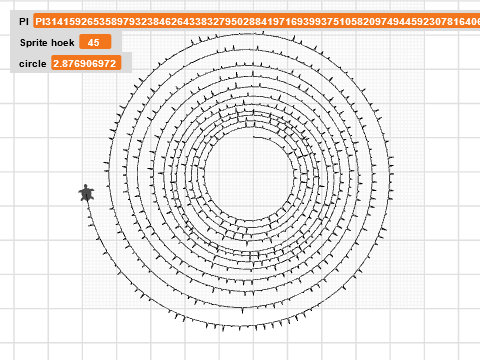Viewport: 480px width, 360px height.
Task: Click the PI variable digits value
Action: pyautogui.click(x=257, y=22)
